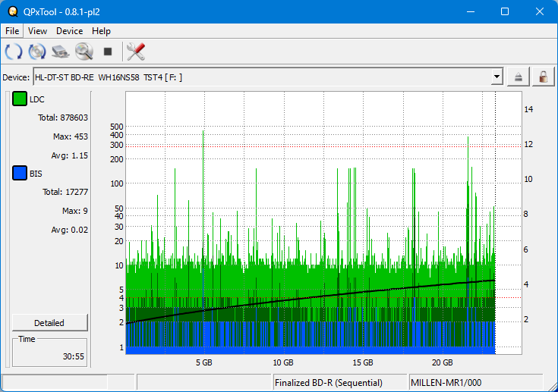The width and height of the screenshot is (558, 392).
Task: Click the green LDC color swatch
Action: pos(20,99)
